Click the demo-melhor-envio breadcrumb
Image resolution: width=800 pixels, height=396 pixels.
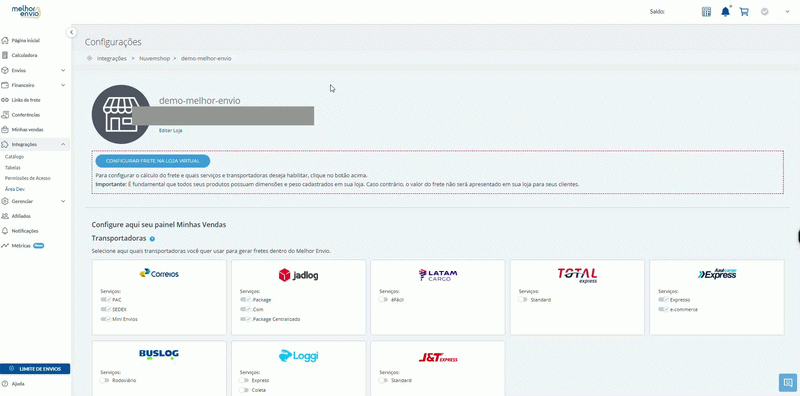coord(206,59)
